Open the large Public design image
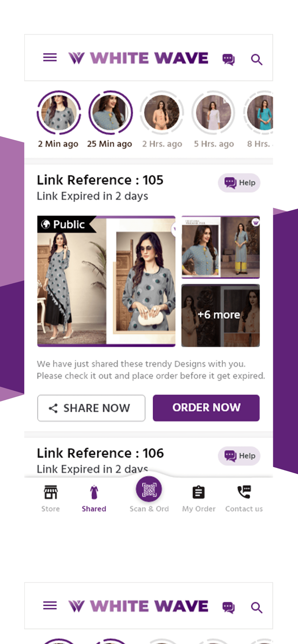 (x=106, y=281)
